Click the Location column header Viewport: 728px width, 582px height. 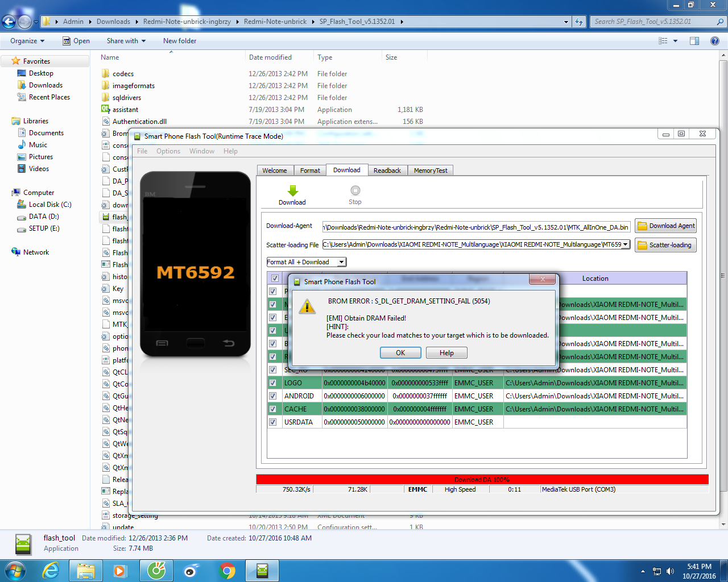pyautogui.click(x=595, y=278)
